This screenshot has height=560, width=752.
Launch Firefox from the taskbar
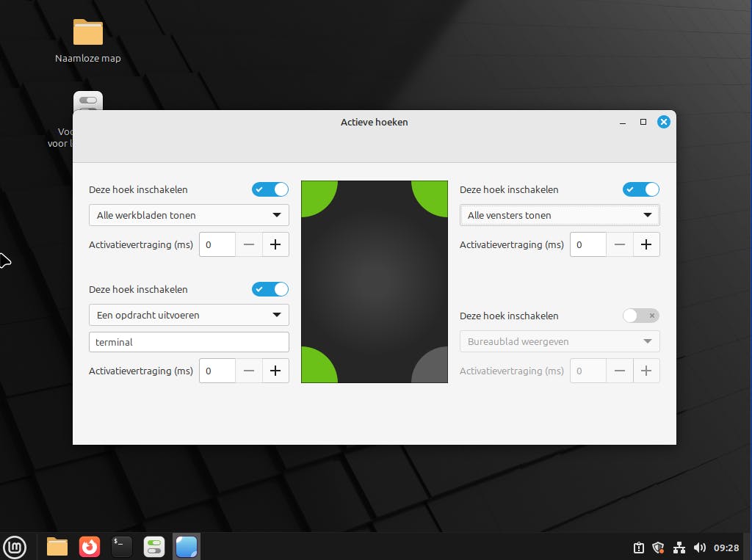pos(89,547)
